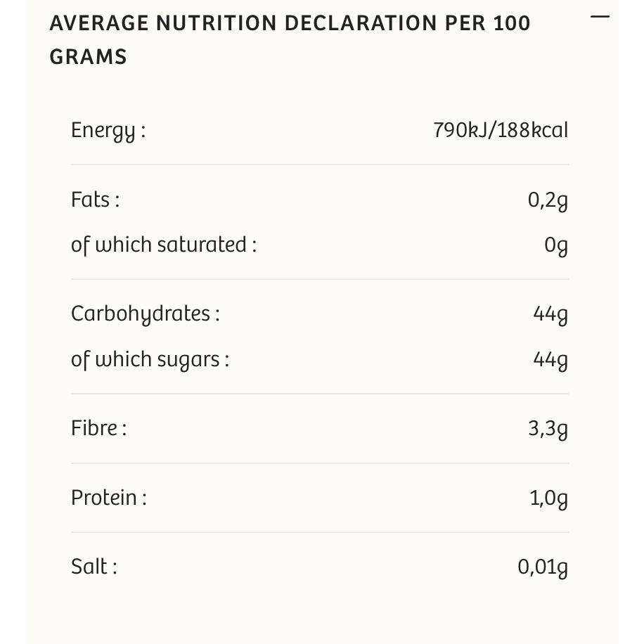
Task: Click the 44g value beside sugars
Action: tap(550, 360)
